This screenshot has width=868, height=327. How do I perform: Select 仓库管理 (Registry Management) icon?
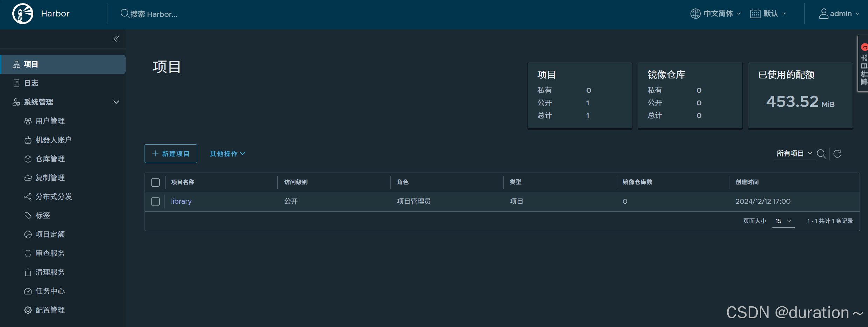[x=28, y=159]
